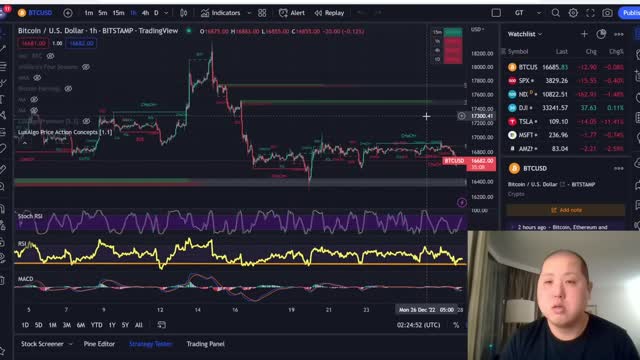640x360 pixels.
Task: Open watchlist advanced view pie icon
Action: pyautogui.click(x=601, y=34)
